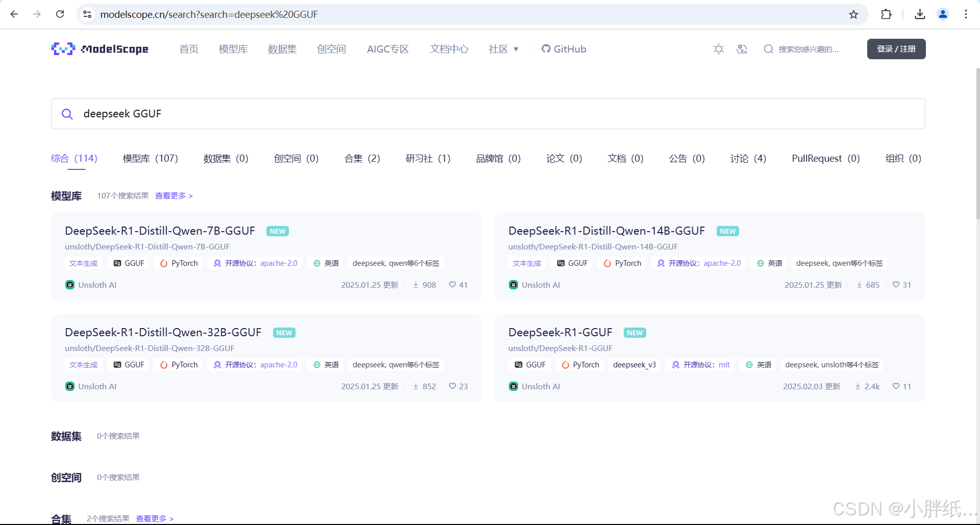
Task: Open Chrome three-dot menu
Action: [x=966, y=14]
